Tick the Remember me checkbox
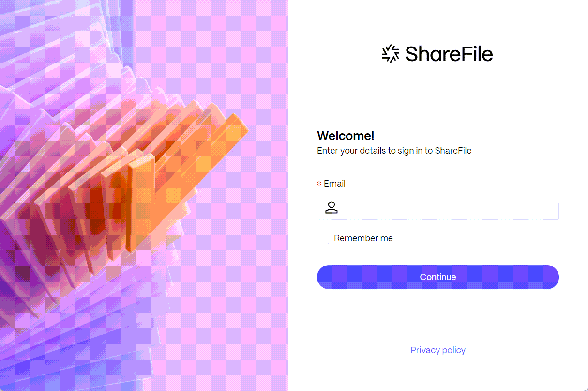This screenshot has width=588, height=391. 323,238
